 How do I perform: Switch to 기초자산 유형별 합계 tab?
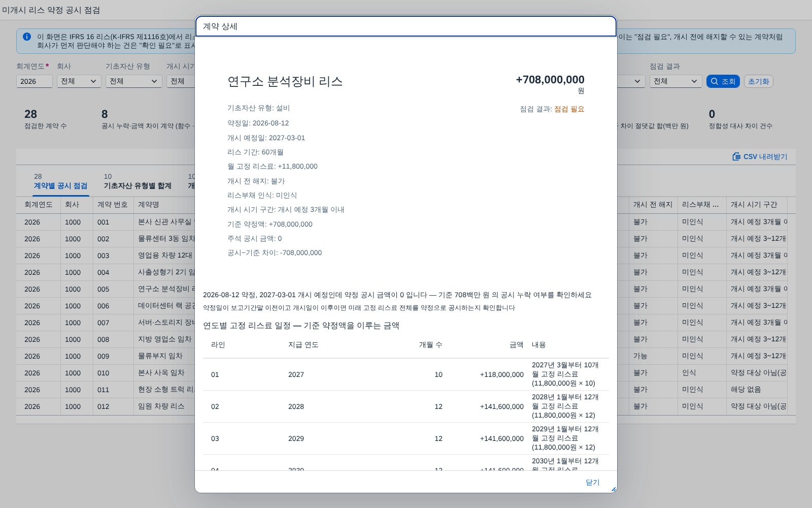pyautogui.click(x=138, y=181)
